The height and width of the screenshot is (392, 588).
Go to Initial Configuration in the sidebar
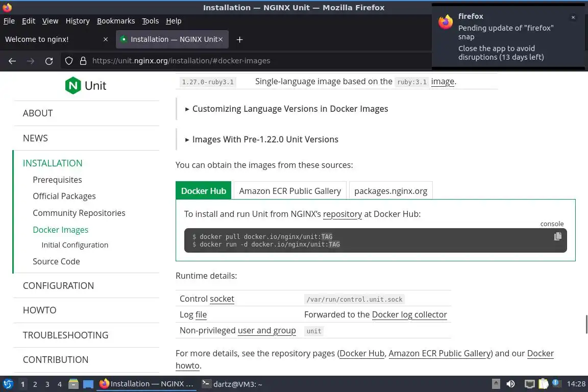coord(75,245)
